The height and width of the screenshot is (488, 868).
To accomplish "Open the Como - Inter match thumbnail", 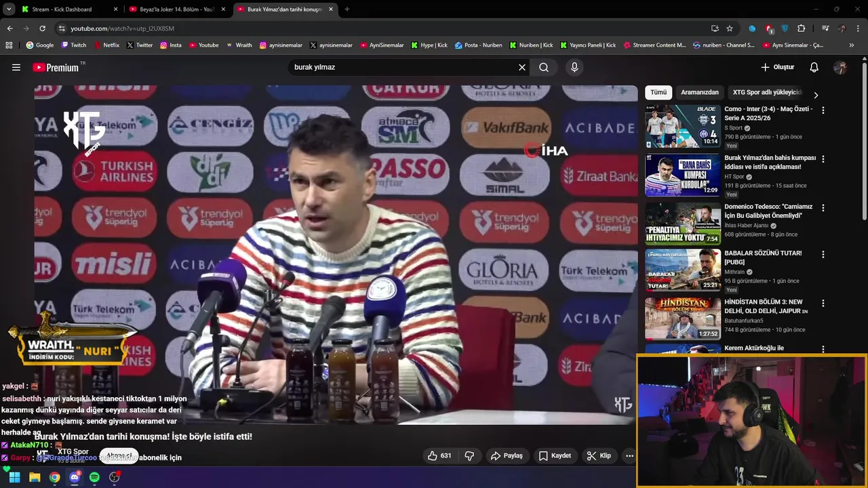I will click(682, 126).
